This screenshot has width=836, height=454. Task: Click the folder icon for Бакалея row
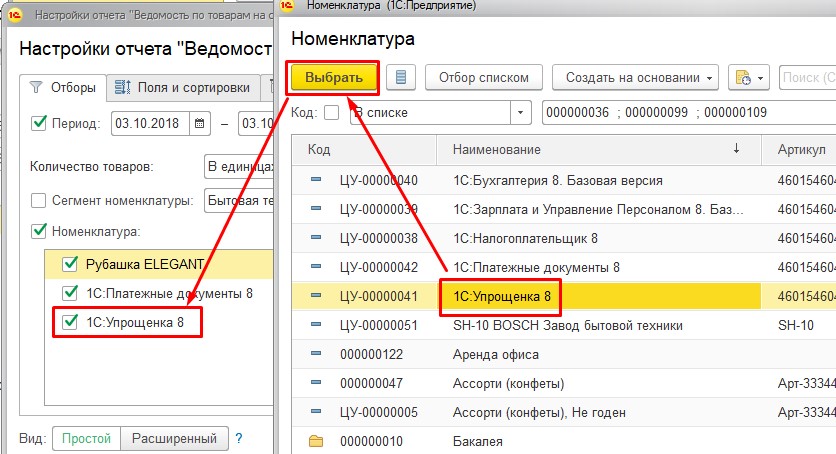[x=316, y=441]
